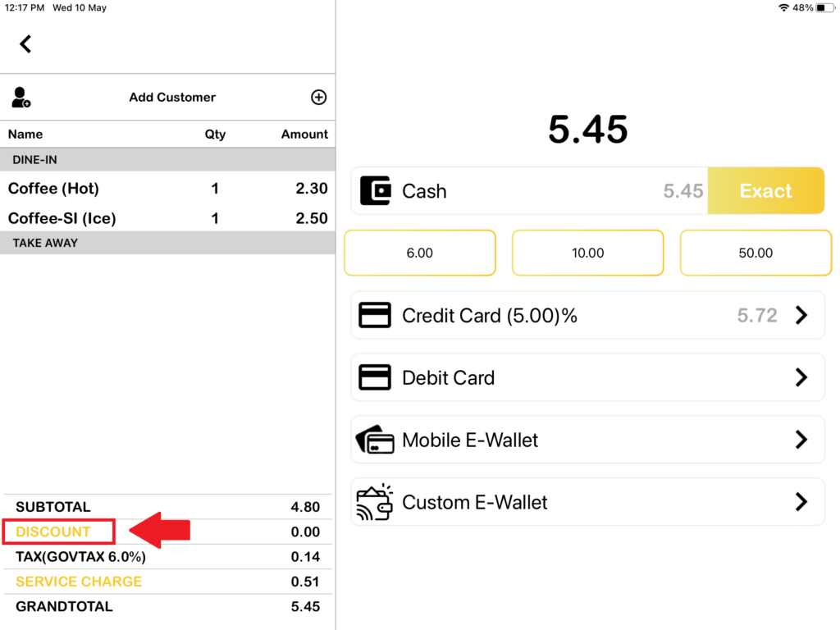Expand the Debit Card chevron
The image size is (840, 630).
point(801,377)
